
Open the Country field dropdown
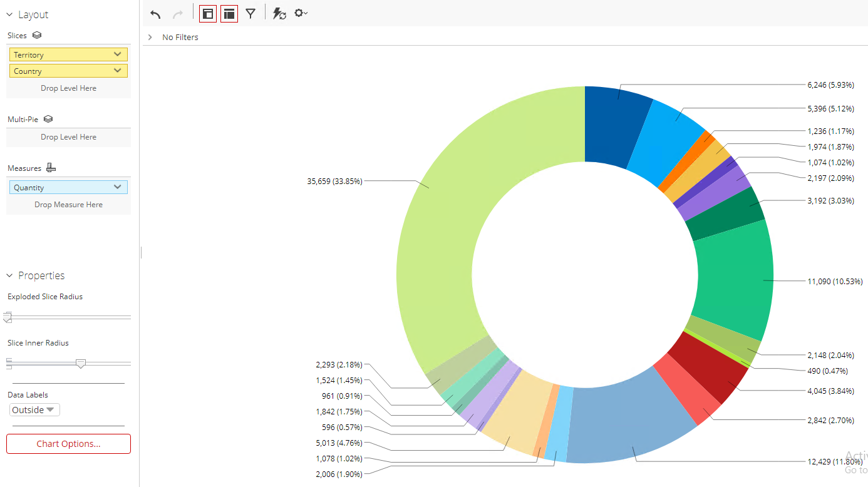click(x=118, y=71)
